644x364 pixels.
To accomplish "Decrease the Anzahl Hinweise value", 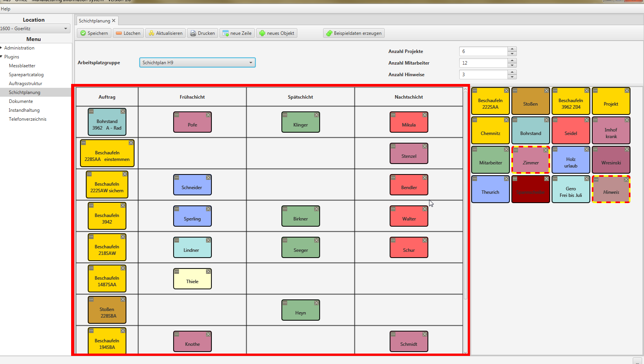I will tap(512, 77).
